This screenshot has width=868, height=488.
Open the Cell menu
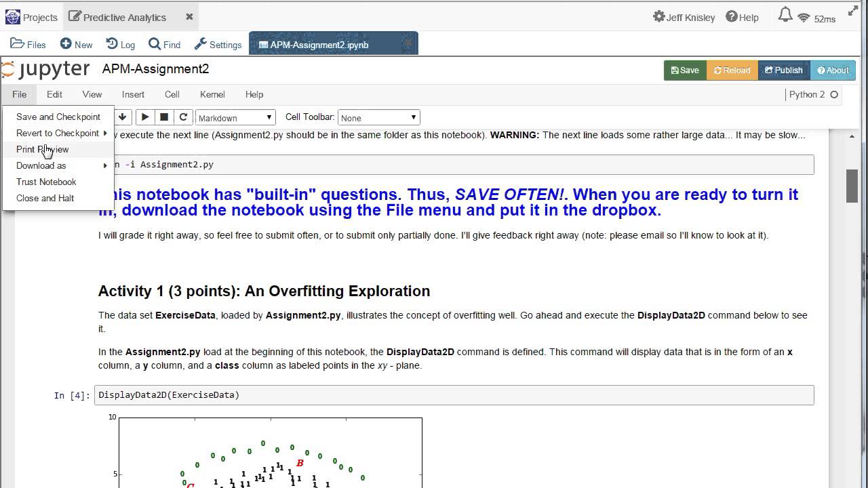click(x=172, y=94)
